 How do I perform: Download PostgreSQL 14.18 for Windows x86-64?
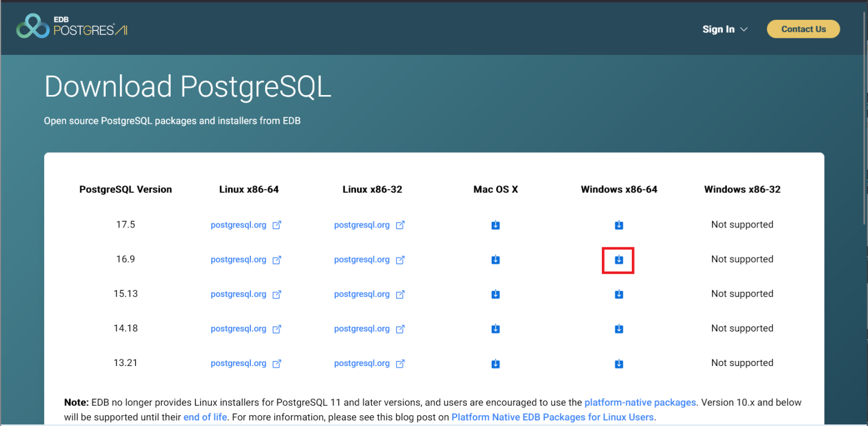619,329
